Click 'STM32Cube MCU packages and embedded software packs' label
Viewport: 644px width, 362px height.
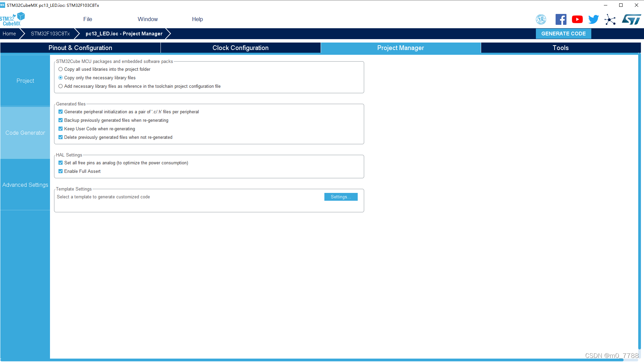click(115, 61)
